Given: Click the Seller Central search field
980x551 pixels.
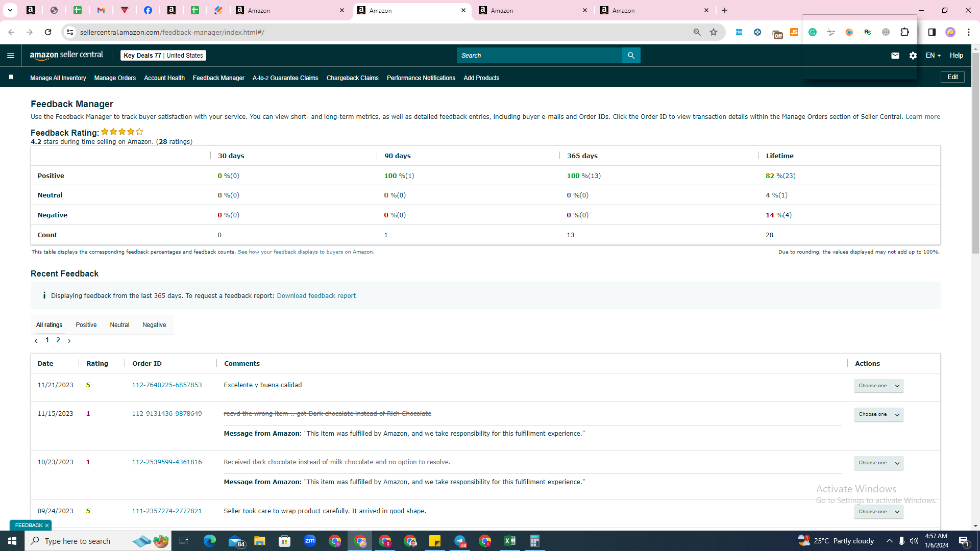Looking at the screenshot, I should coord(540,56).
